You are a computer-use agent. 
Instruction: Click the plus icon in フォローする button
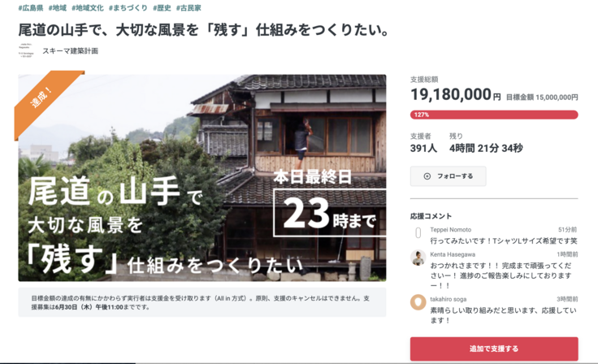point(427,176)
